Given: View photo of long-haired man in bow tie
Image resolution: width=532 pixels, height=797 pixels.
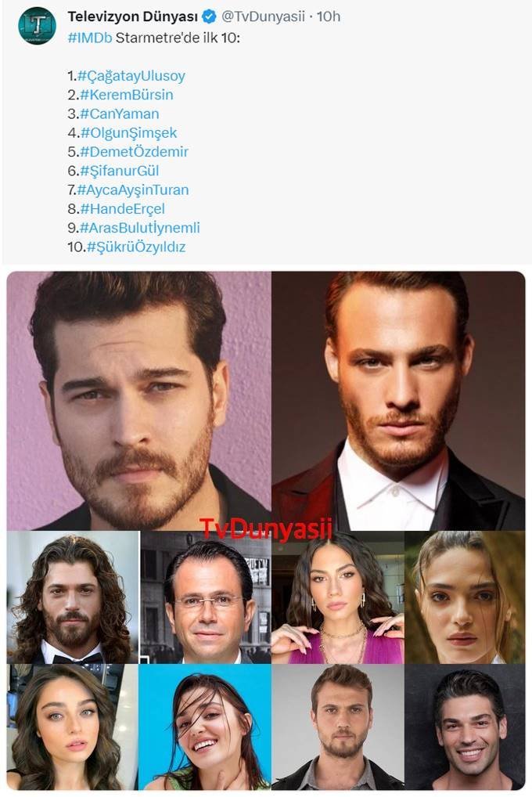Looking at the screenshot, I should point(73,597).
